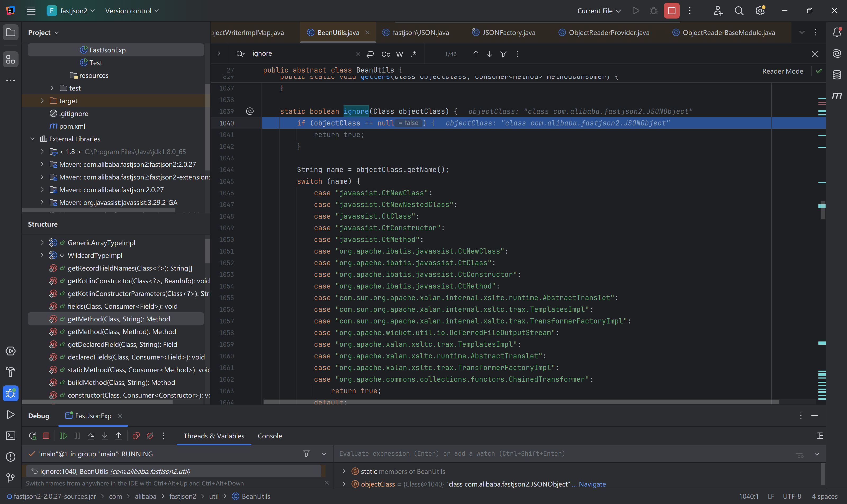The width and height of the screenshot is (847, 504).
Task: Close the find bar
Action: point(815,54)
